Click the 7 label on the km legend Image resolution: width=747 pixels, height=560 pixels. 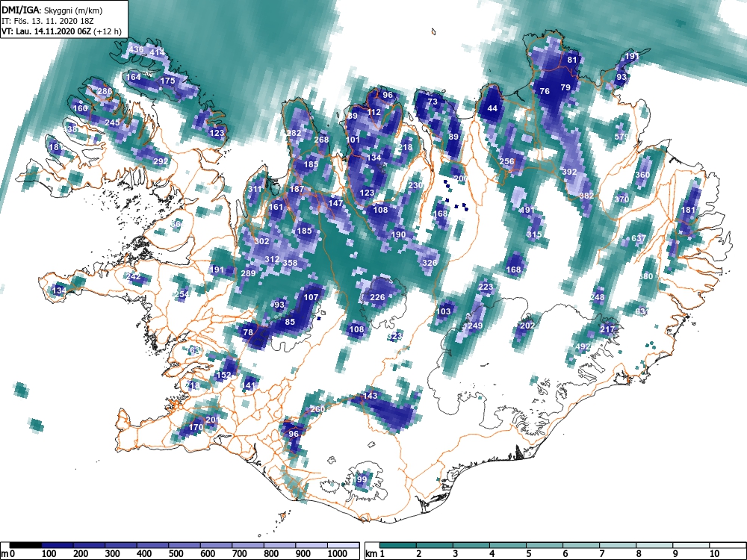(601, 554)
